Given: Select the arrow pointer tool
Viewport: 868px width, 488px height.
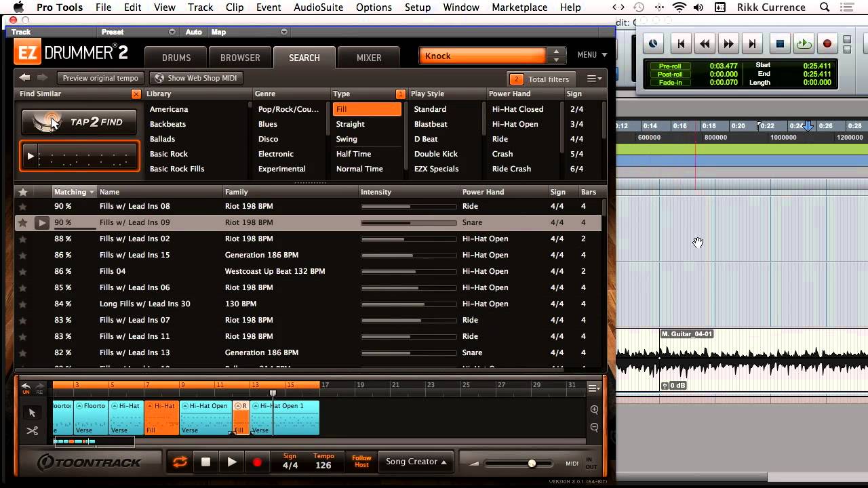Looking at the screenshot, I should [32, 413].
